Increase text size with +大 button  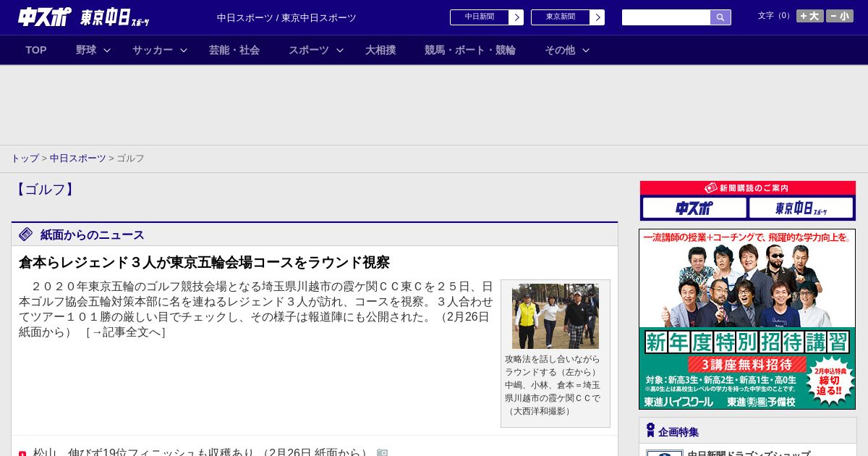point(810,16)
